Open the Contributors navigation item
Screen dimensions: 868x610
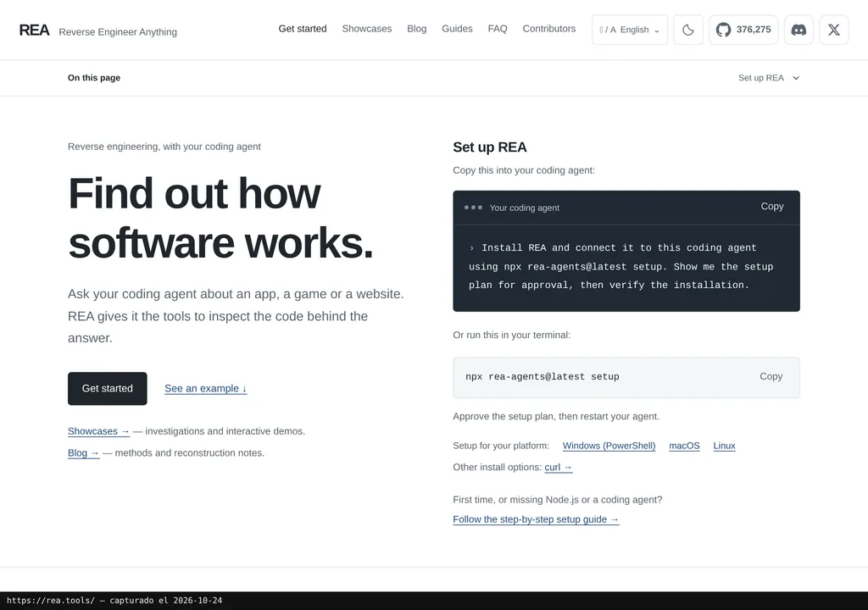click(x=549, y=29)
